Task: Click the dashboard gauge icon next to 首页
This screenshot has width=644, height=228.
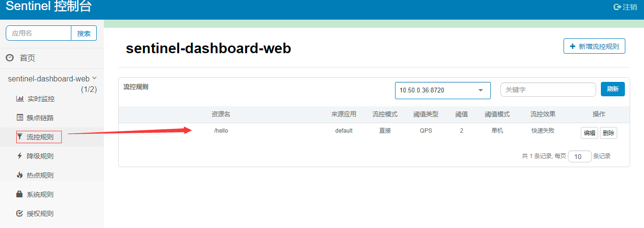Action: pyautogui.click(x=10, y=58)
